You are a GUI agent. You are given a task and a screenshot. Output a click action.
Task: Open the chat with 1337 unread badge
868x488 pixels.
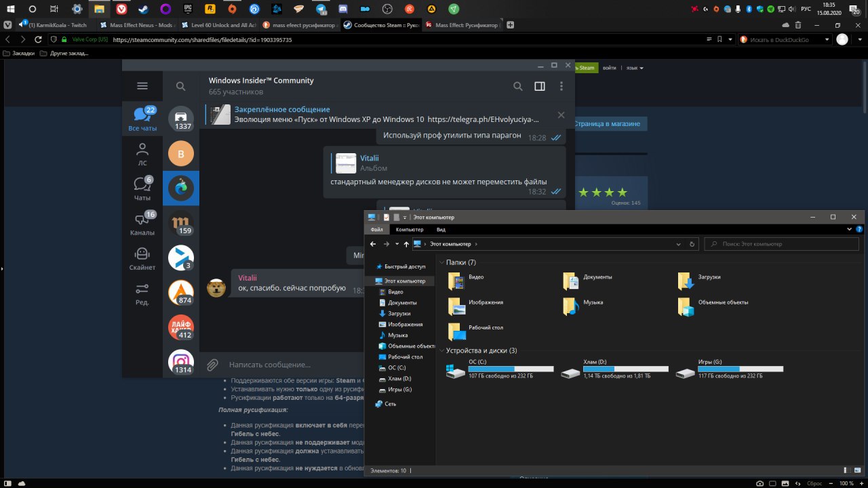[181, 119]
